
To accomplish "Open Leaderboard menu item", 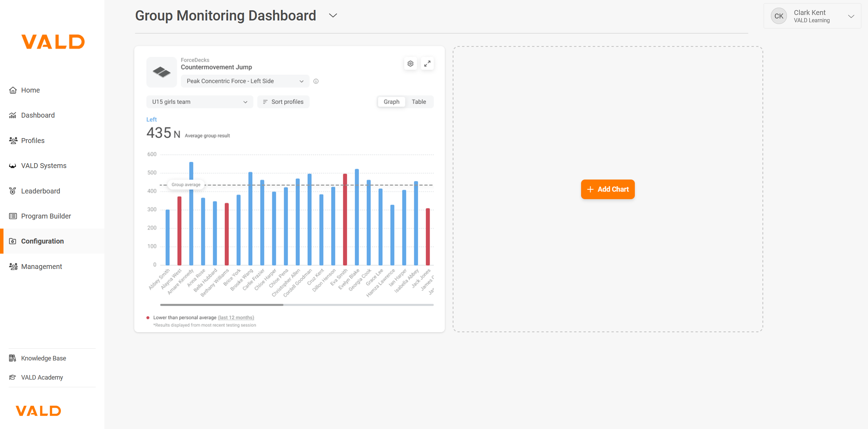I will point(52,191).
